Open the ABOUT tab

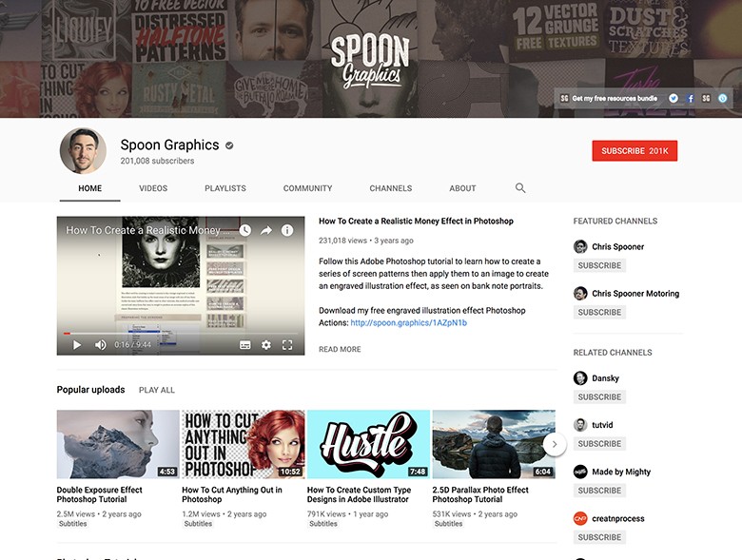pyautogui.click(x=463, y=188)
